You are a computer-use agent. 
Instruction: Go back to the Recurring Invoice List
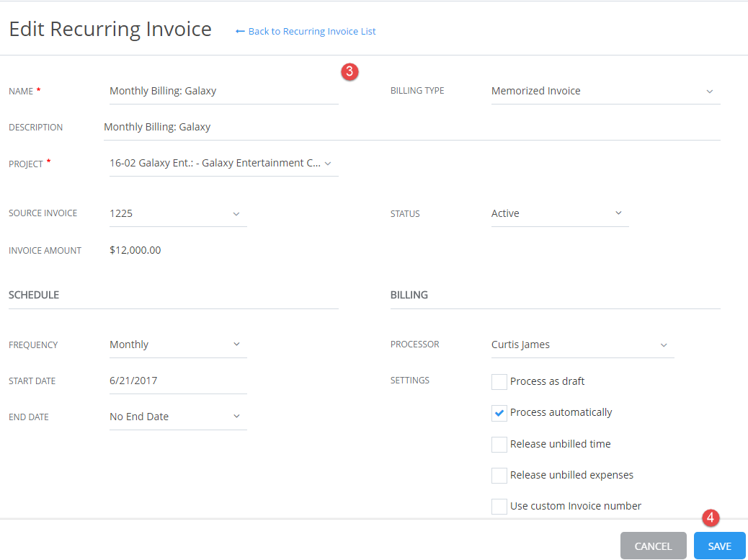pos(311,31)
